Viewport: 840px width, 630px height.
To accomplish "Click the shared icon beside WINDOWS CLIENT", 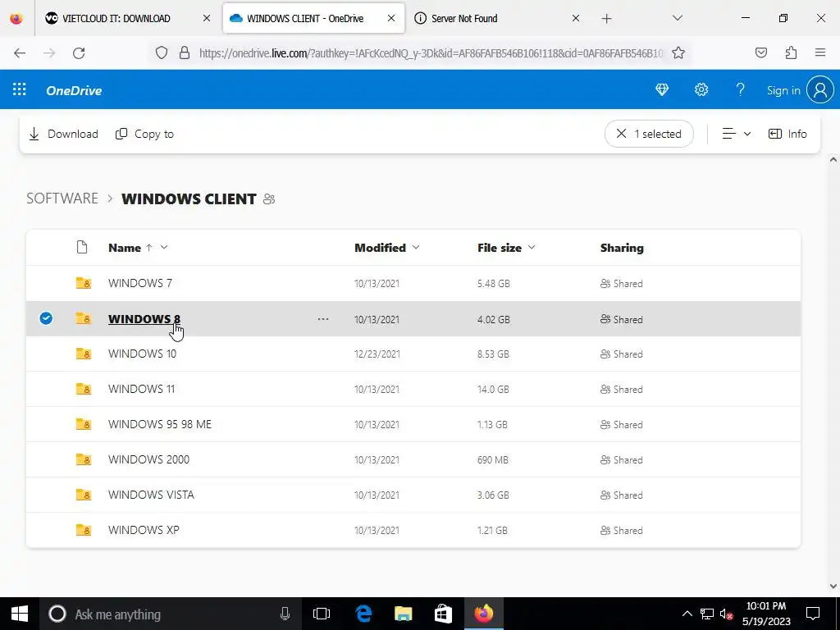I will tap(269, 199).
